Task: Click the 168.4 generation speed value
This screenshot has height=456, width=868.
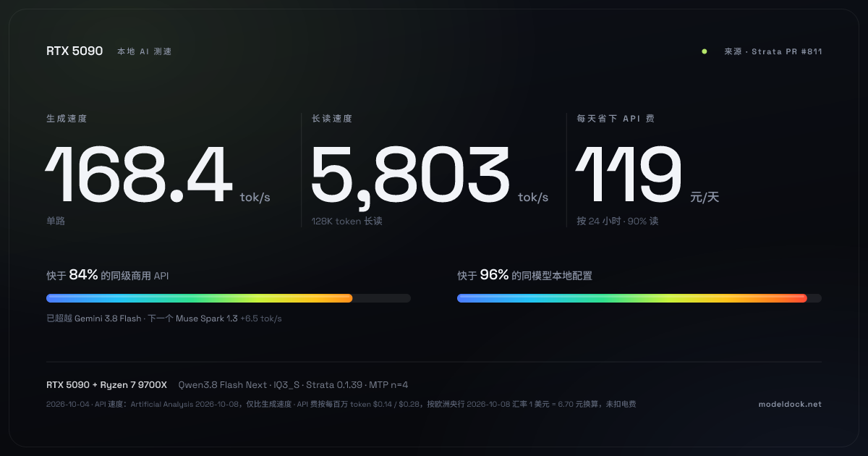Action: pyautogui.click(x=139, y=175)
